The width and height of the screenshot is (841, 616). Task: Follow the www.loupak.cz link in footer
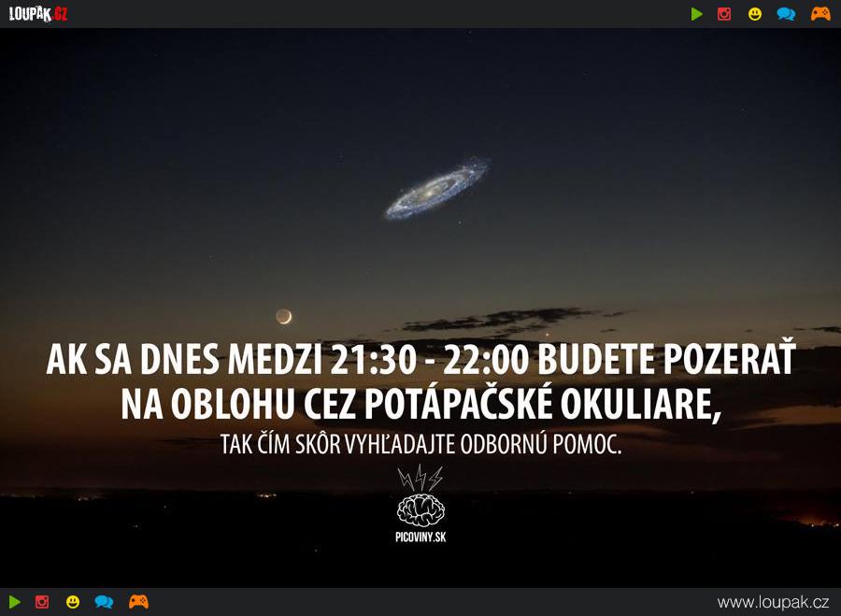click(x=773, y=603)
